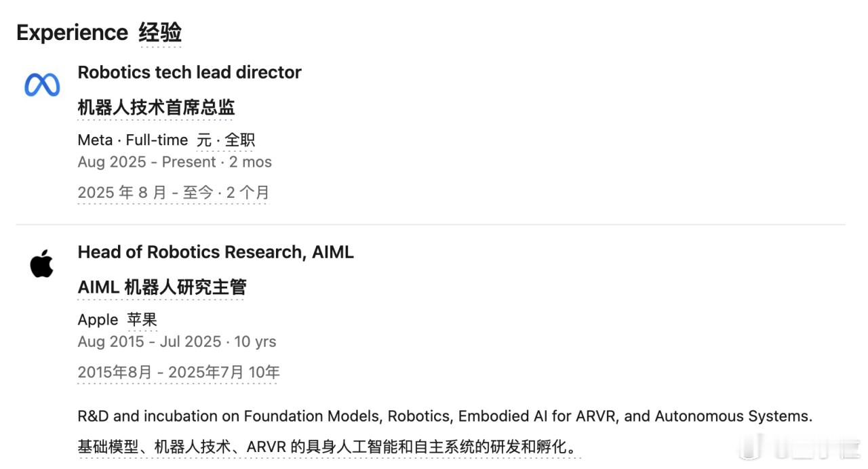
Task: Select the 经验 translated heading
Action: (160, 32)
